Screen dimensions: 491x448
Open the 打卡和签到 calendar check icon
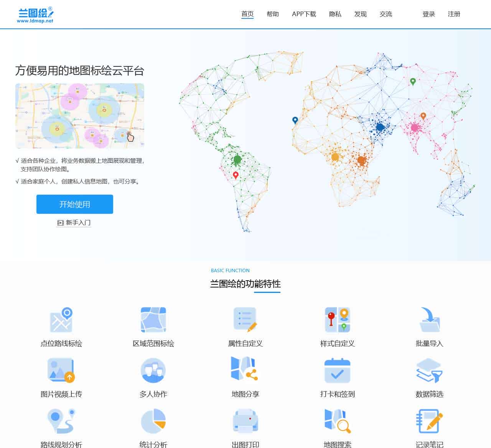tap(337, 370)
